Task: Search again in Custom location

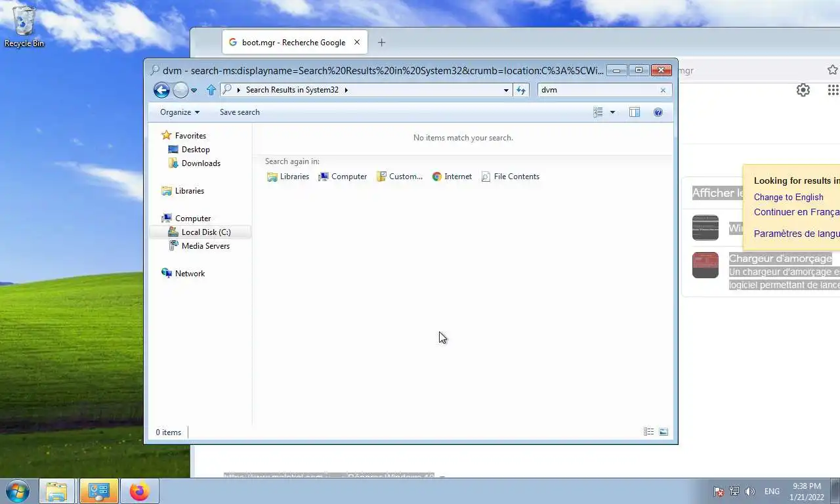Action: 400,177
